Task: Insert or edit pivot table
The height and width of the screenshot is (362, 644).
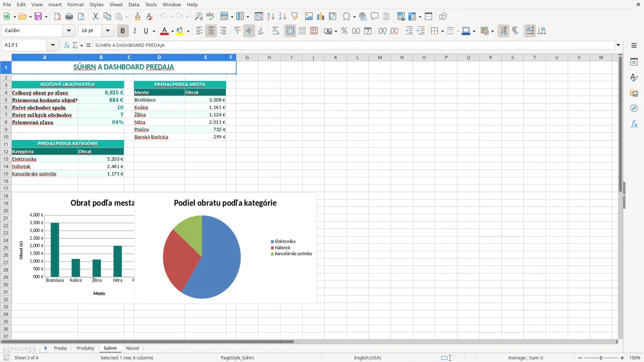Action: (x=333, y=17)
